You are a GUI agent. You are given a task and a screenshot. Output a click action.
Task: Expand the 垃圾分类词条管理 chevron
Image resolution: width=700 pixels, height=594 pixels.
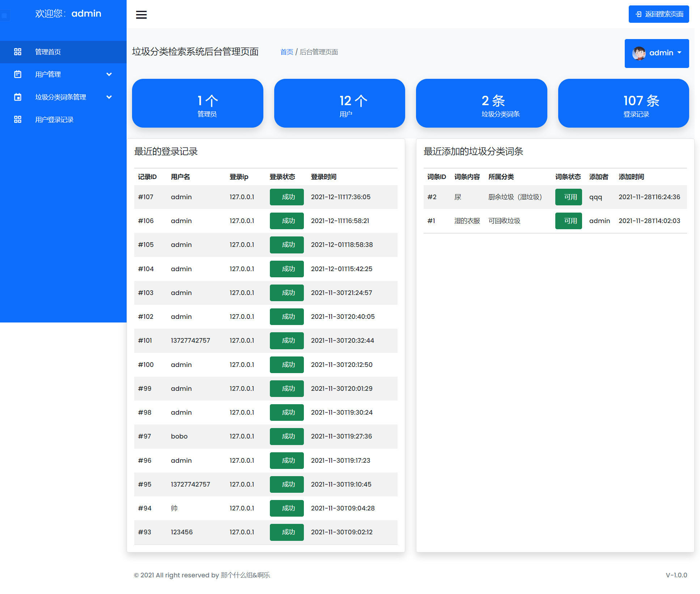[109, 97]
